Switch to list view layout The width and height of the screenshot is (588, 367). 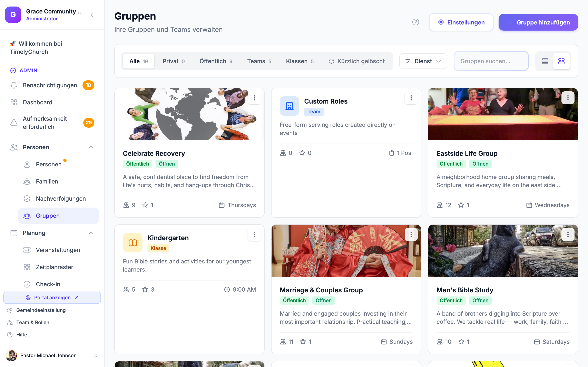coord(545,61)
